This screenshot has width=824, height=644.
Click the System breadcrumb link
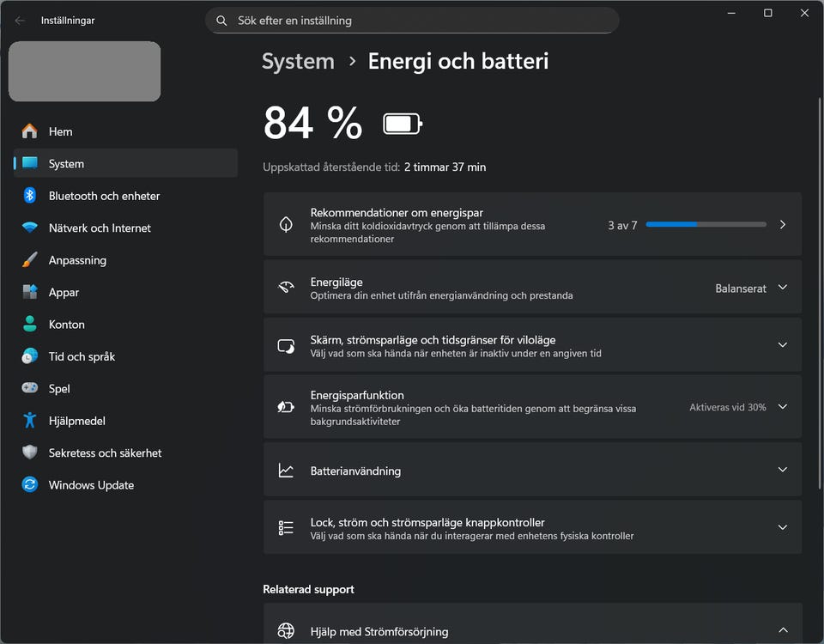coord(298,61)
